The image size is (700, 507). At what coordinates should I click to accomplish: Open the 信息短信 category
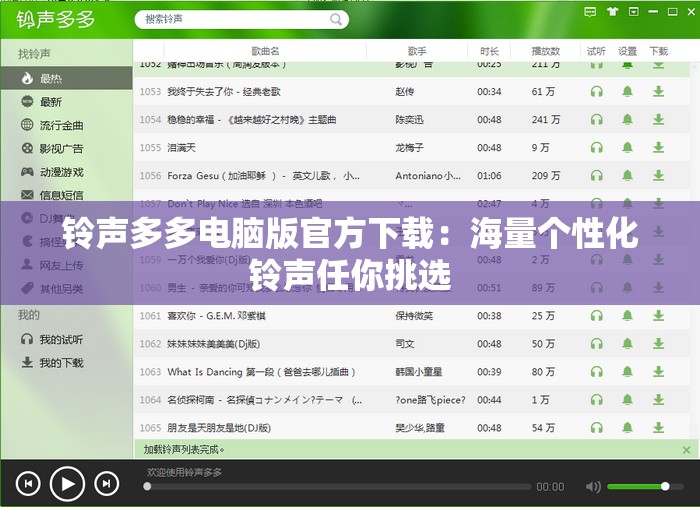(x=67, y=195)
